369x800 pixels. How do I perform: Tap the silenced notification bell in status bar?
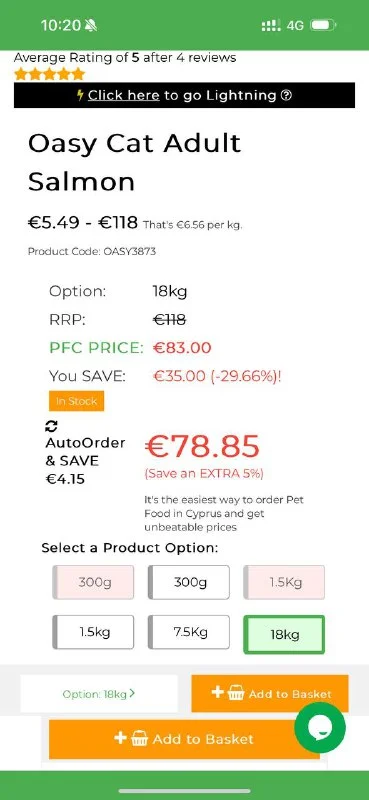92,25
